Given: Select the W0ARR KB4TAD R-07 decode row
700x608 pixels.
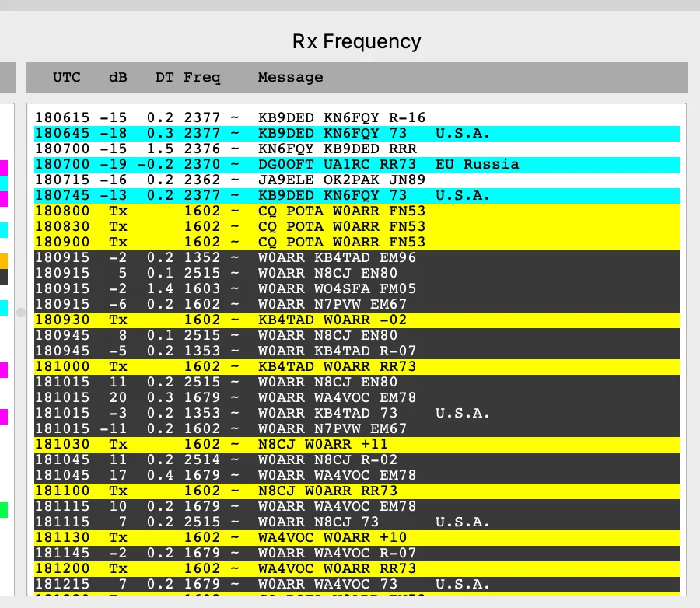Looking at the screenshot, I should [357, 351].
